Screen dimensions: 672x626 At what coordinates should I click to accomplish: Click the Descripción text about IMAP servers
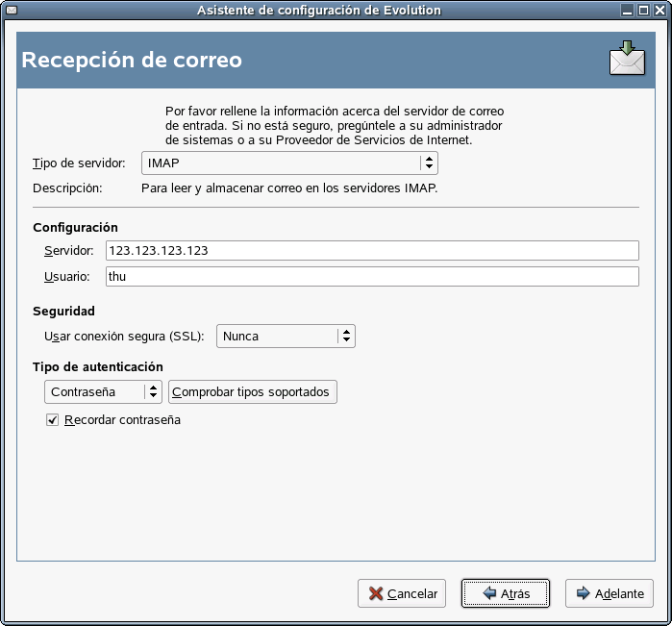coord(289,188)
